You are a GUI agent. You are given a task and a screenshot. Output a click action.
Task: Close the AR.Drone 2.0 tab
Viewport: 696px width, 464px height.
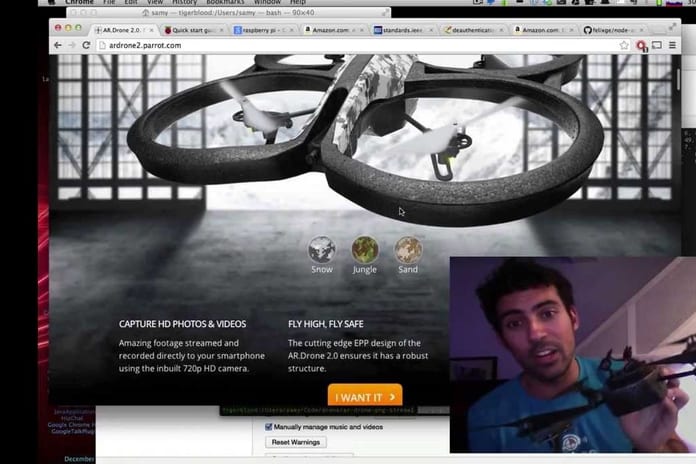coord(151,30)
